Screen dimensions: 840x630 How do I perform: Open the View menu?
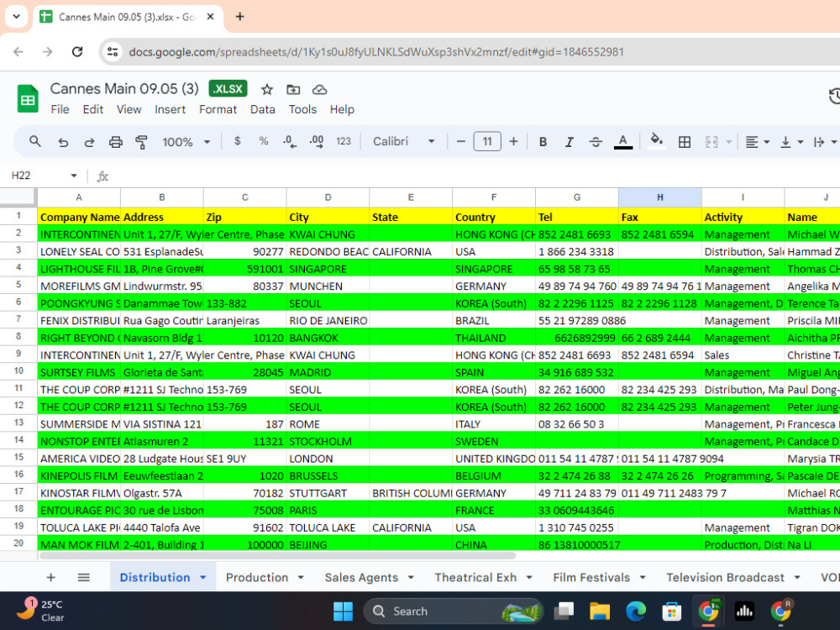[x=129, y=109]
